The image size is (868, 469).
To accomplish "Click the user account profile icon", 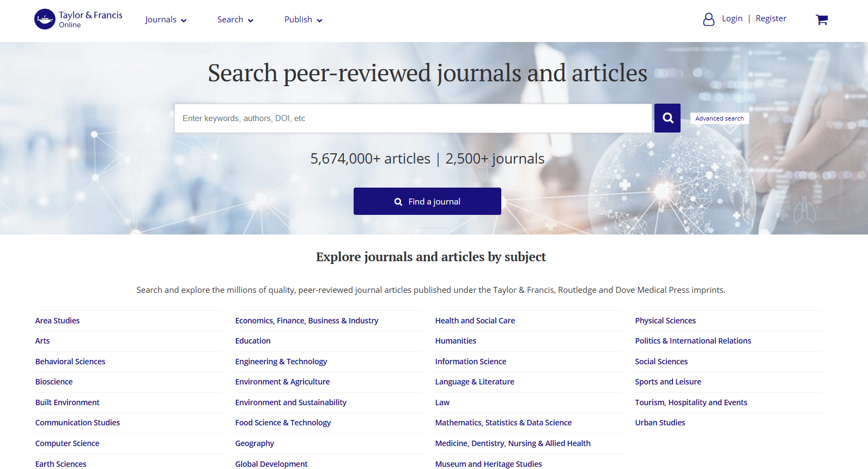I will tap(708, 20).
